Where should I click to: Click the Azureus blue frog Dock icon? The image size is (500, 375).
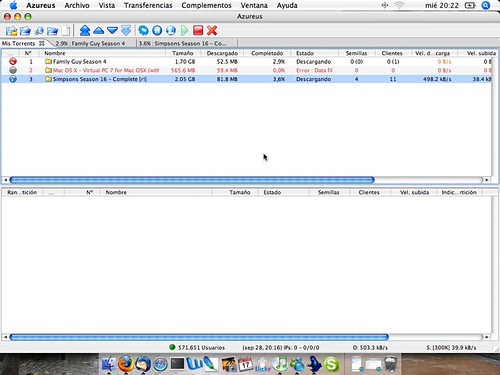click(x=314, y=364)
